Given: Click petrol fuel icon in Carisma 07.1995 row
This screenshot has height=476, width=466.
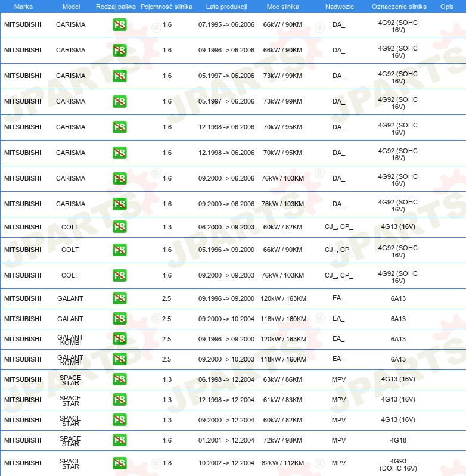Looking at the screenshot, I should (120, 25).
